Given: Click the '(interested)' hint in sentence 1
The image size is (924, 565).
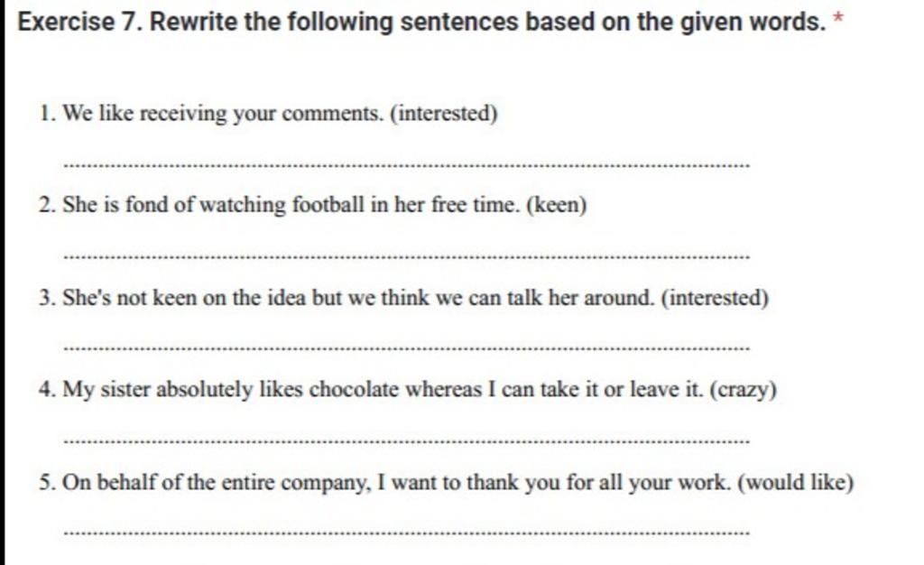Looking at the screenshot, I should (x=444, y=115).
